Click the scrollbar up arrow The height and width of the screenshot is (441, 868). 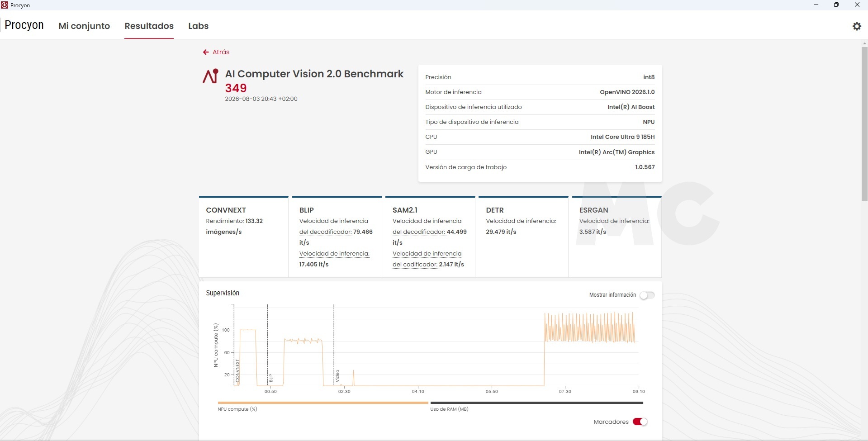tap(864, 43)
